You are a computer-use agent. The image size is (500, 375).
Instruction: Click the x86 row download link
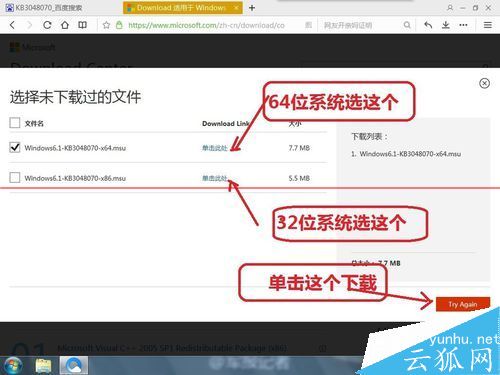(x=215, y=178)
